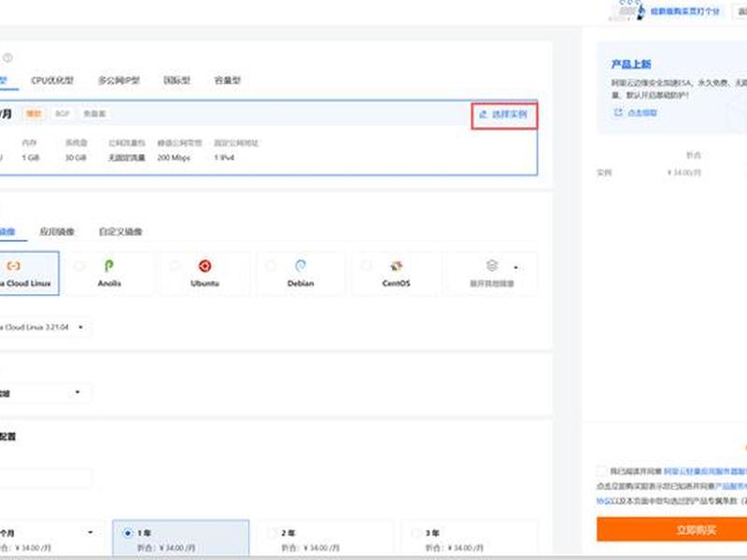Click the info icon above the instance type tabs
The height and width of the screenshot is (560, 747).
pos(7,58)
